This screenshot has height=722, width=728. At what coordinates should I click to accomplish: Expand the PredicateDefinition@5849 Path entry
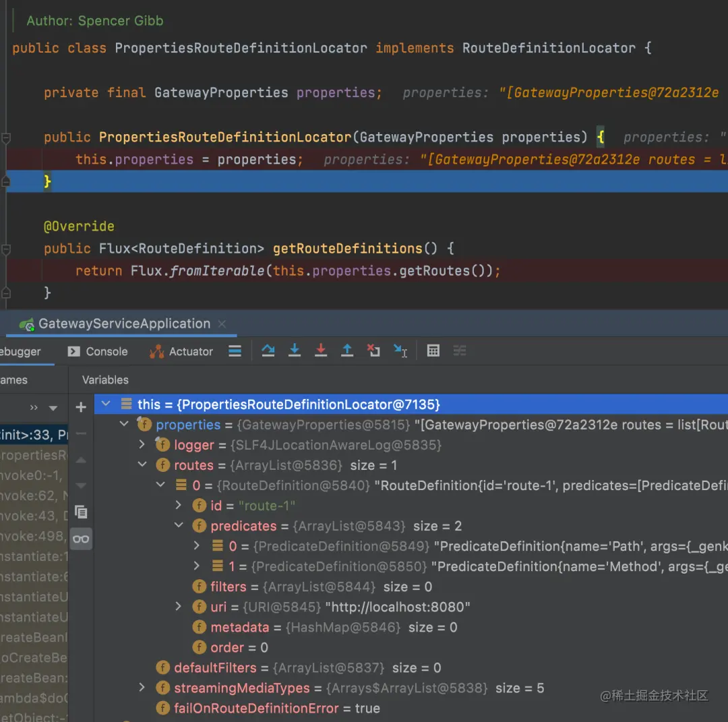tap(197, 545)
